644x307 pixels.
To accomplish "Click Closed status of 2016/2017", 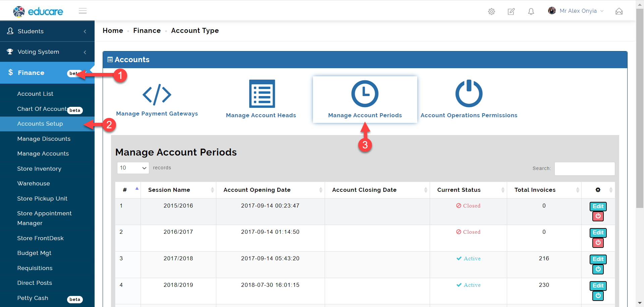I will click(468, 232).
